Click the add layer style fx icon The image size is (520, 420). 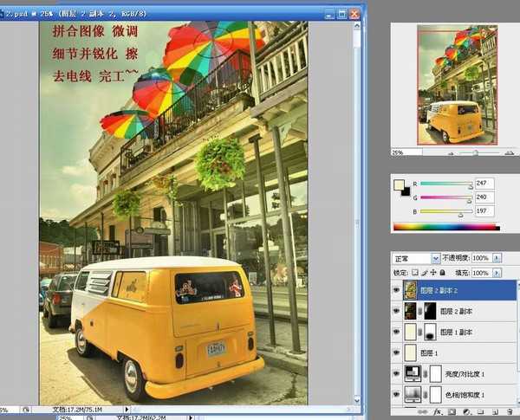click(x=436, y=413)
